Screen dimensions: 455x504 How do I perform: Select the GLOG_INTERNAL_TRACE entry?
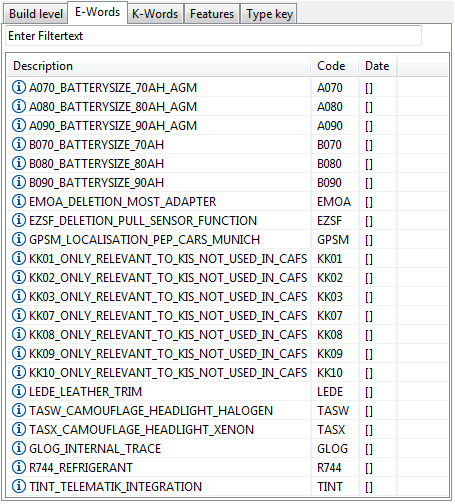click(x=227, y=448)
